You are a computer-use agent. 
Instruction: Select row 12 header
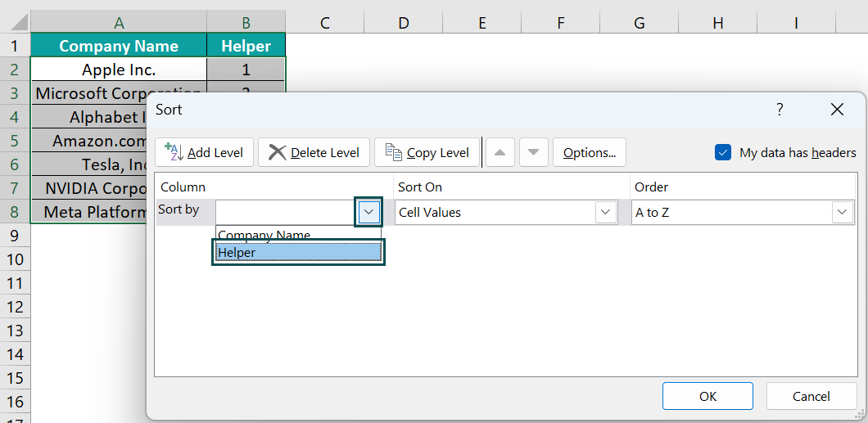click(15, 307)
